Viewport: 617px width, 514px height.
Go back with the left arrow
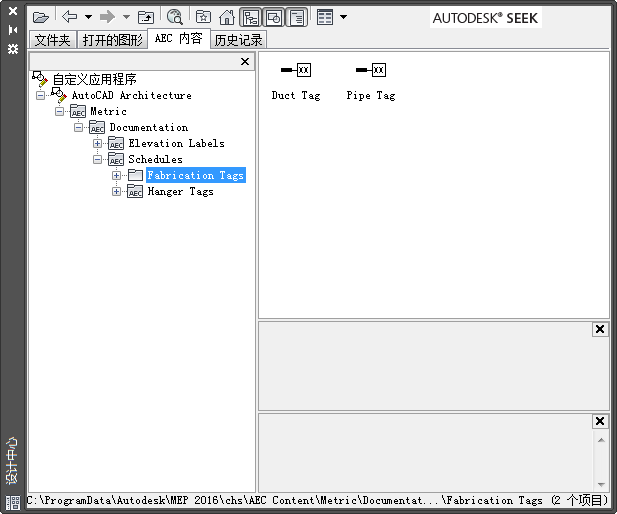[70, 17]
